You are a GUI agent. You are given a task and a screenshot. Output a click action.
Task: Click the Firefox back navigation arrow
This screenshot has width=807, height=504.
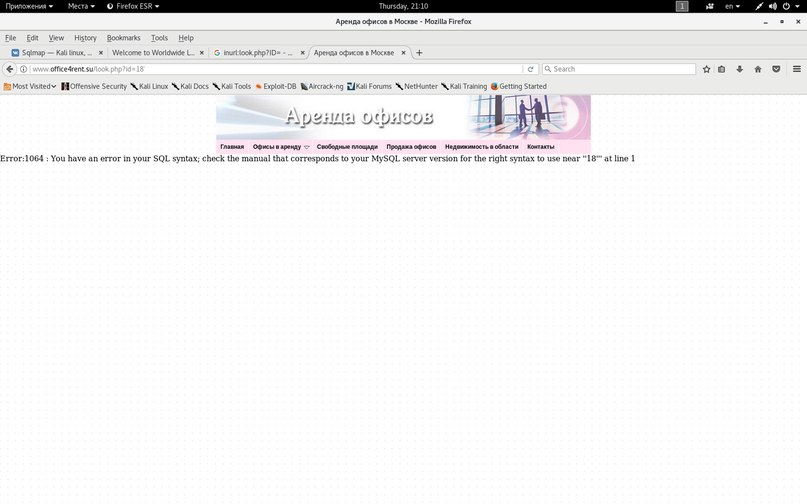(x=10, y=69)
